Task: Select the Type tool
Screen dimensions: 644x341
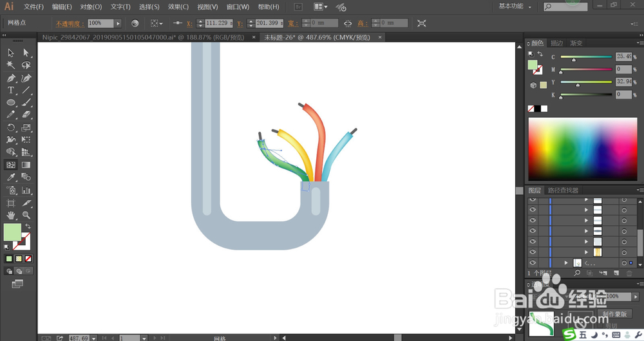Action: [x=11, y=90]
